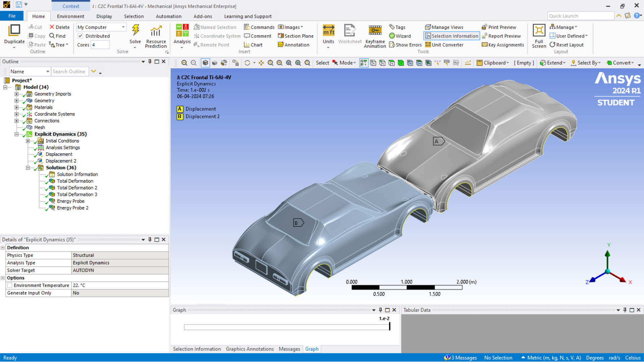Select the Pan tool in graphics toolbar
This screenshot has height=362, width=644.
point(261,63)
